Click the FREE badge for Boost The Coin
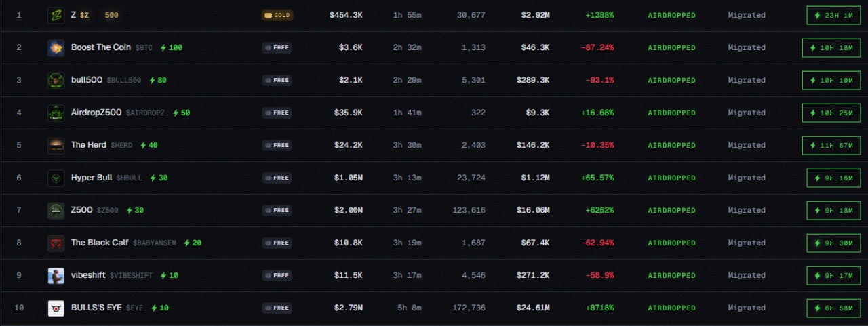This screenshot has height=326, width=868. (x=277, y=47)
